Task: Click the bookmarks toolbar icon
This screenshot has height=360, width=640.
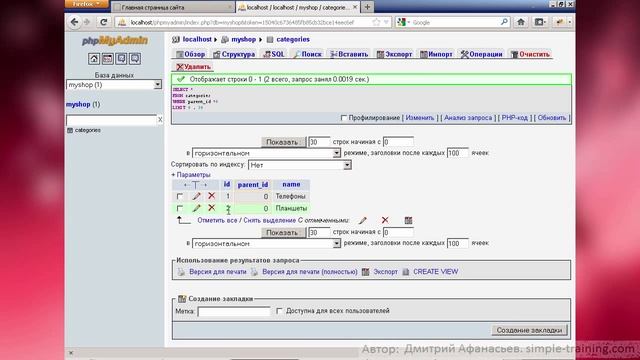Action: click(540, 22)
